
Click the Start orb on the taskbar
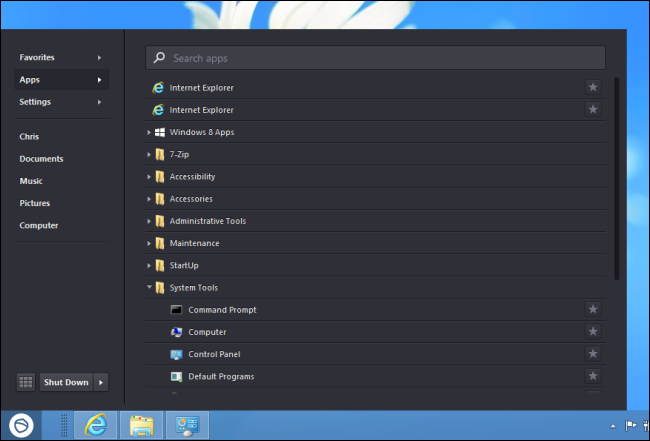click(x=21, y=425)
